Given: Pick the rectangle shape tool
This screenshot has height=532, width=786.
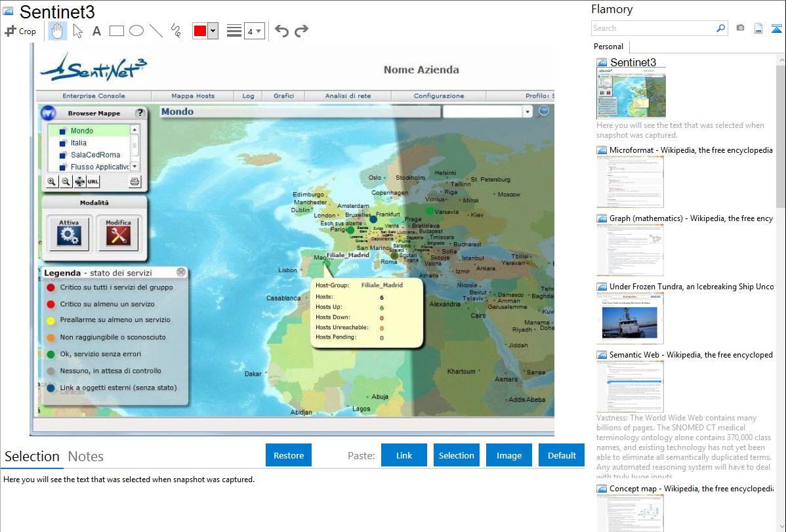Looking at the screenshot, I should coord(117,31).
